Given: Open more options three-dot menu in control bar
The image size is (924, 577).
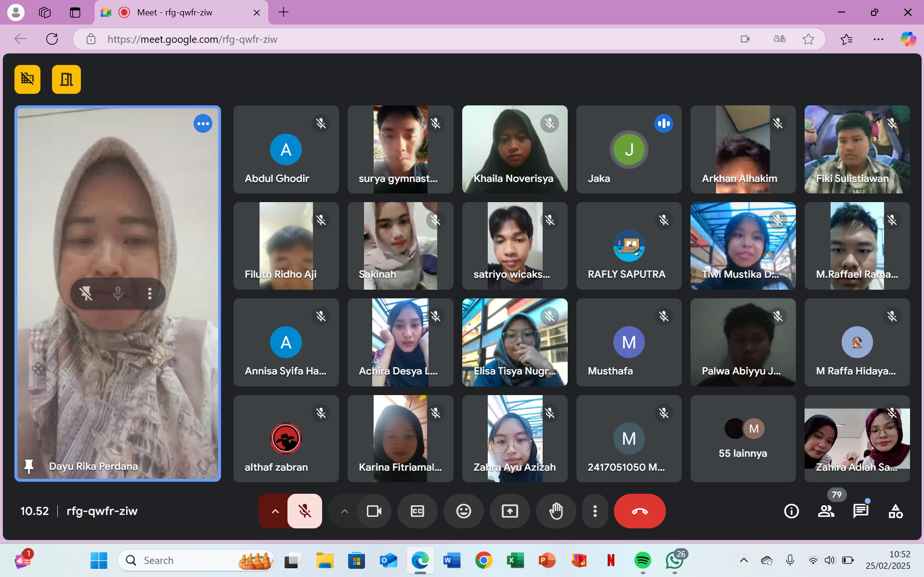Looking at the screenshot, I should click(x=595, y=511).
